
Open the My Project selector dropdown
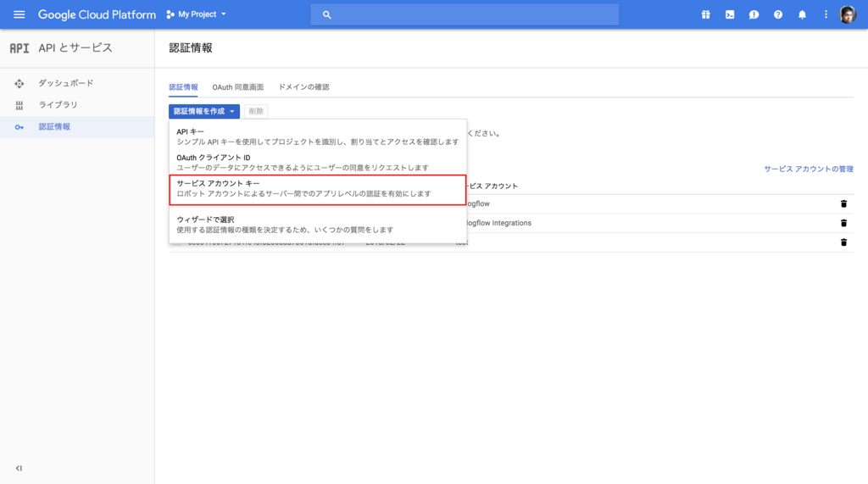tap(197, 14)
